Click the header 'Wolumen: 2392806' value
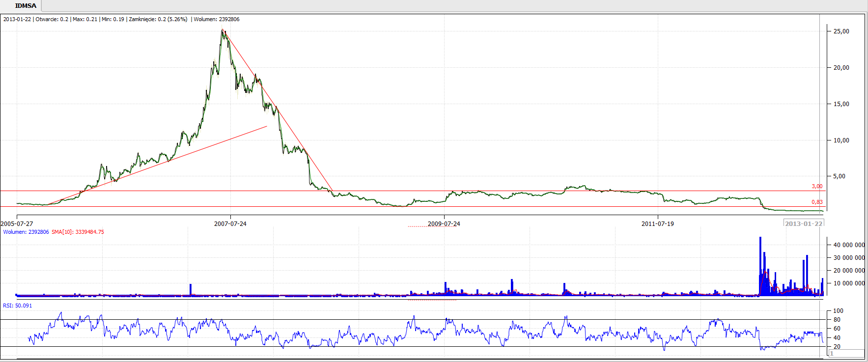This screenshot has width=868, height=362. tap(217, 19)
